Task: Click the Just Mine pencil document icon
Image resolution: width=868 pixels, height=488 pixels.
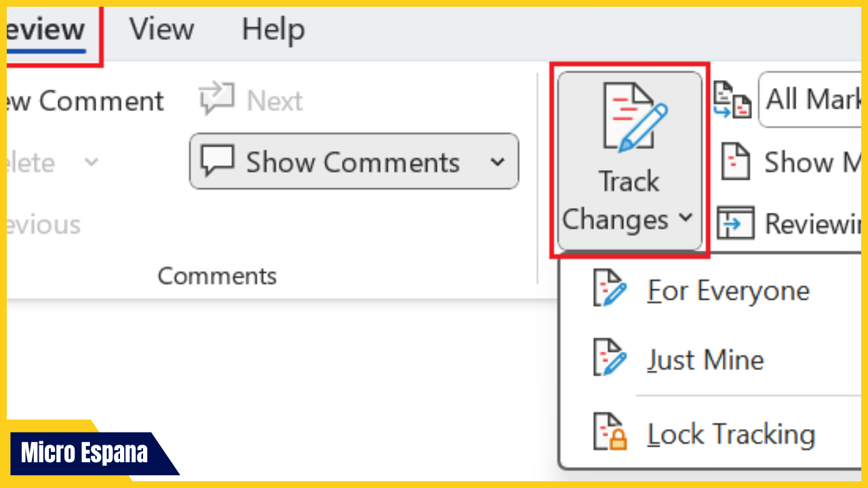Action: tap(609, 359)
